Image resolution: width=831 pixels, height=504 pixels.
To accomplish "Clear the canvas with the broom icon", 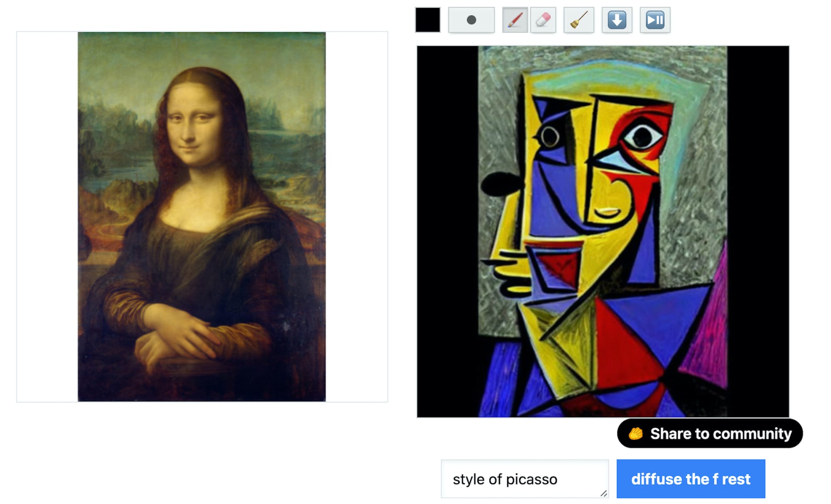I will (579, 20).
